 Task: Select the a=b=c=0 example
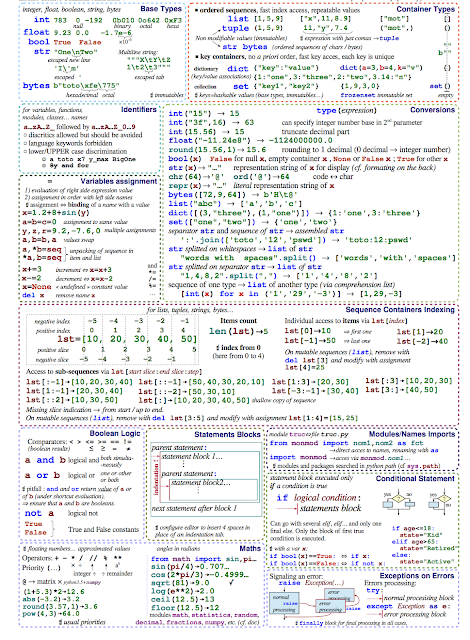(x=40, y=222)
